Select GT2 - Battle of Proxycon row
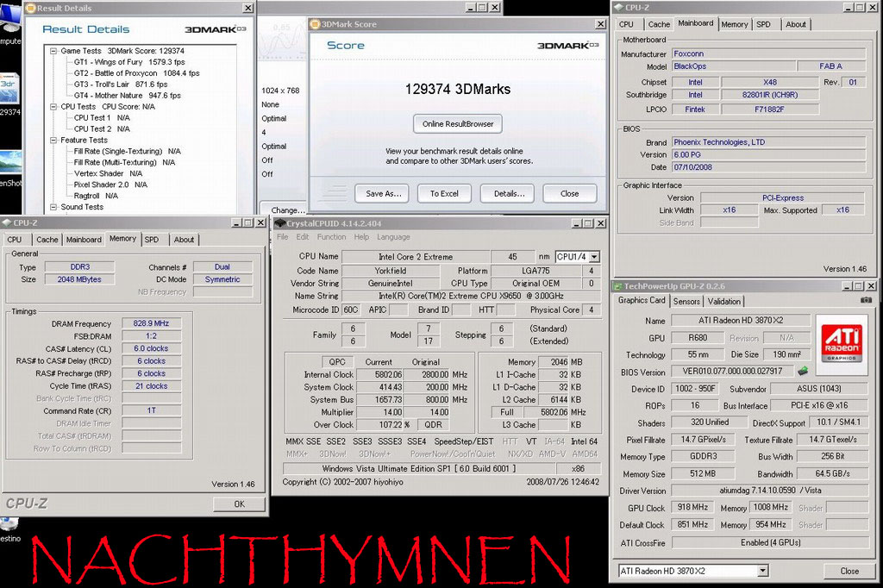Viewport: 883px width, 588px height. pyautogui.click(x=137, y=73)
